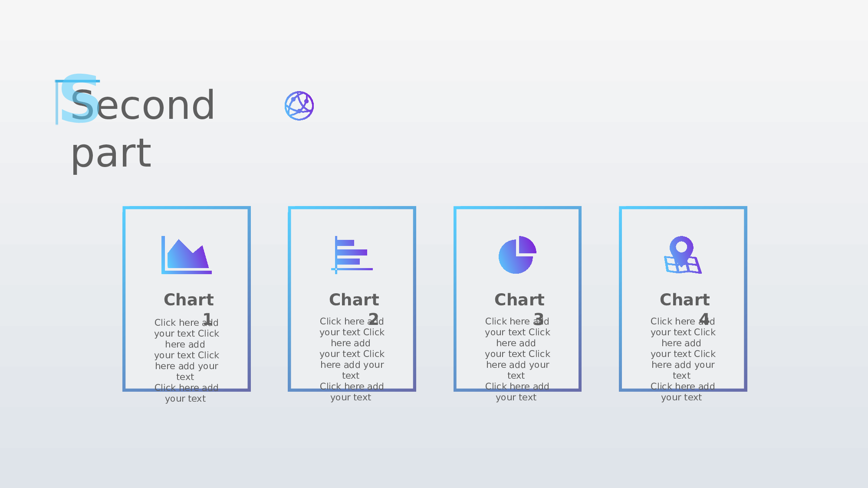Click the description text under Chart 3
This screenshot has width=868, height=488.
coord(517,359)
